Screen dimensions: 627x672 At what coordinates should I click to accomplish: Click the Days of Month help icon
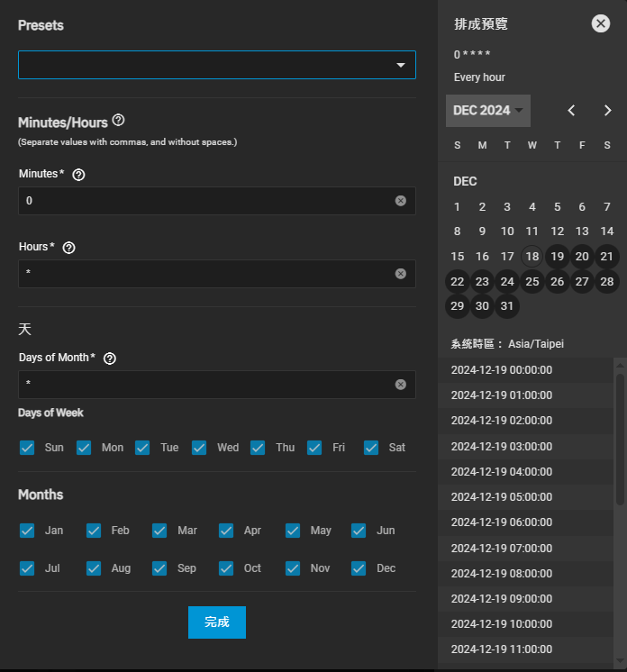coord(110,359)
